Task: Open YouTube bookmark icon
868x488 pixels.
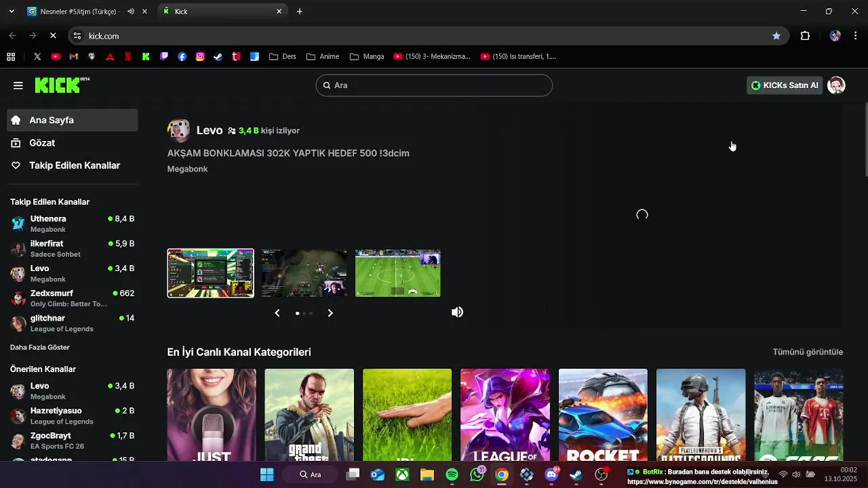Action: (56, 57)
